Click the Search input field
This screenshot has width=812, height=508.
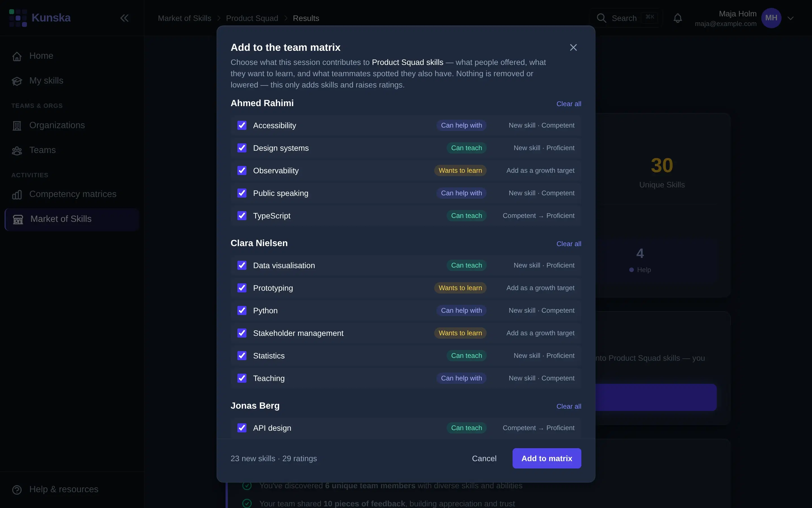tap(626, 18)
